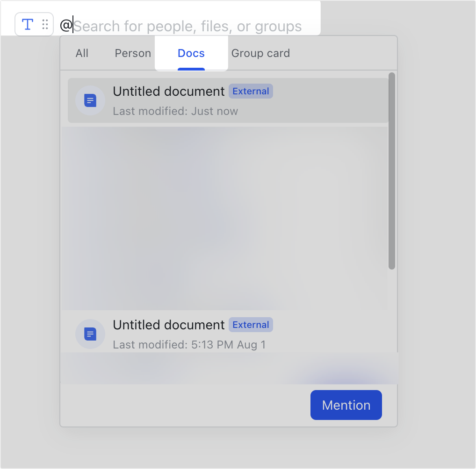Switch to the Group card tab
Image resolution: width=476 pixels, height=469 pixels.
click(260, 53)
